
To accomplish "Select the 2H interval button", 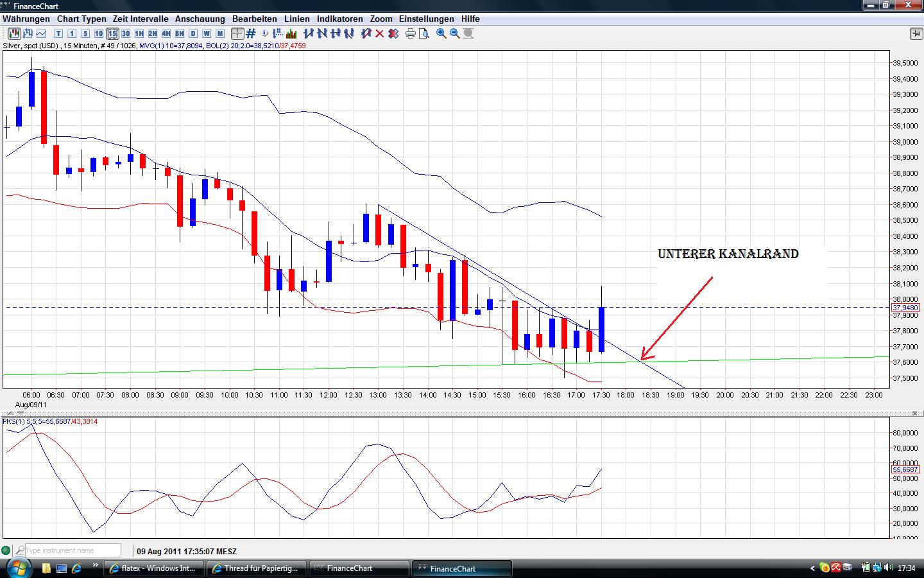I will click(153, 33).
